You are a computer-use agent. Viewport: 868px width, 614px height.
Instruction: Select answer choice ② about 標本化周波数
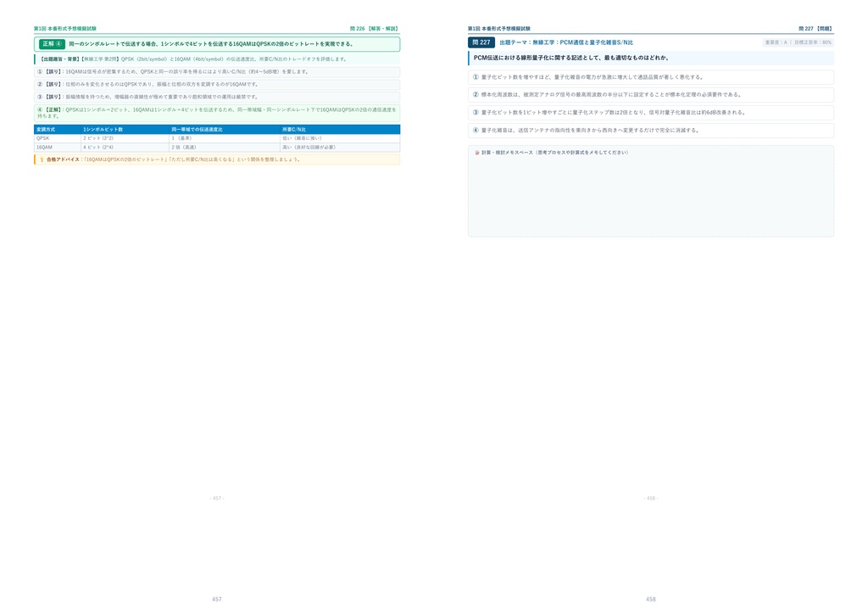[x=651, y=95]
